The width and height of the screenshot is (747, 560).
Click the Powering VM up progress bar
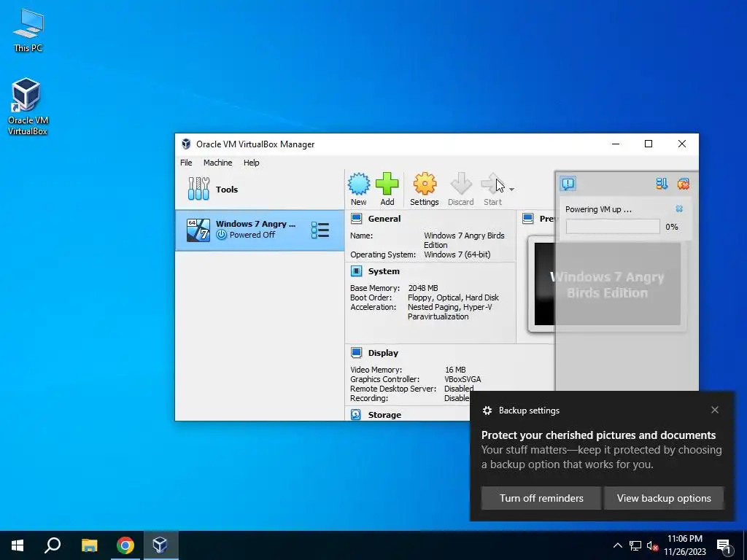(x=613, y=227)
